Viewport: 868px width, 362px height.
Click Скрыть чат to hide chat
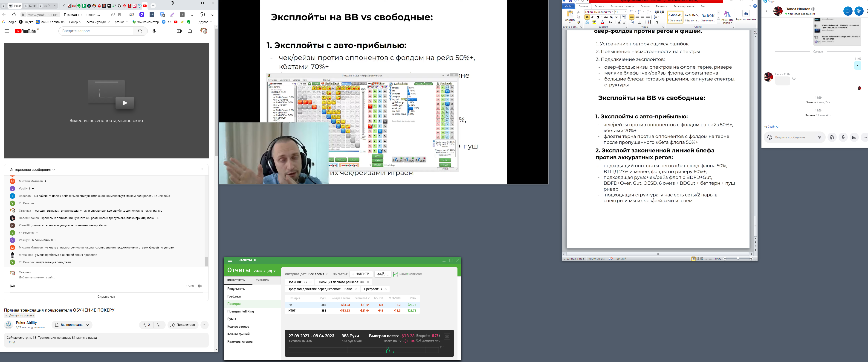click(106, 297)
